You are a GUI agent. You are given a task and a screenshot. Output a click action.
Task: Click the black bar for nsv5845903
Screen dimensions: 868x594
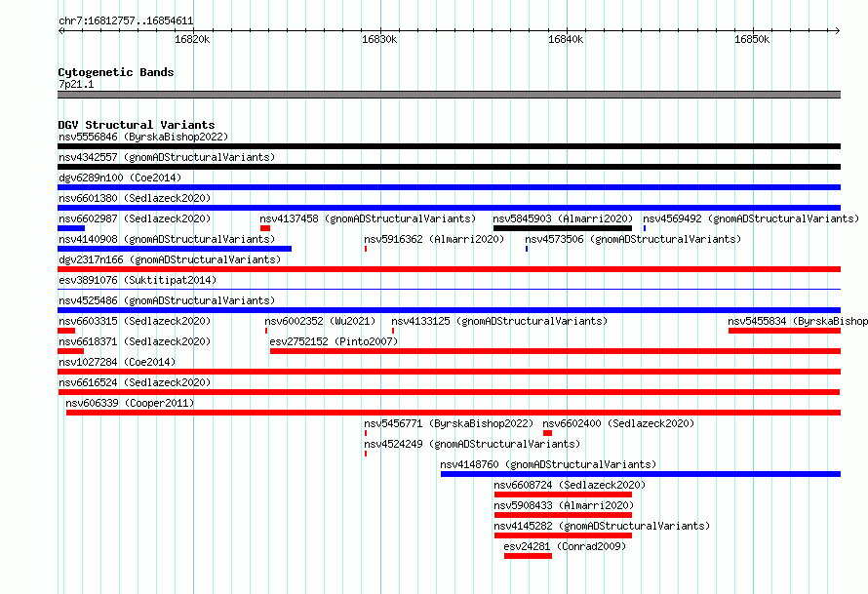tap(563, 228)
